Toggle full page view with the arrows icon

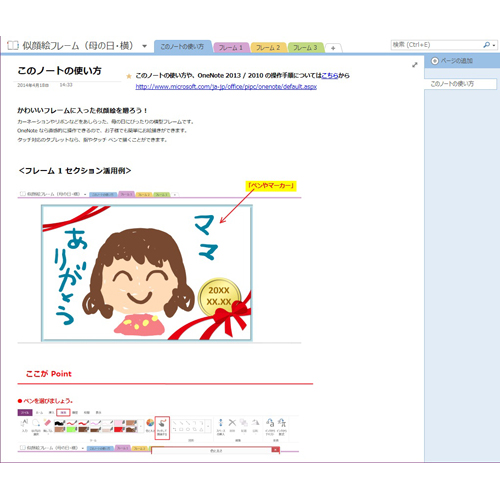415,65
